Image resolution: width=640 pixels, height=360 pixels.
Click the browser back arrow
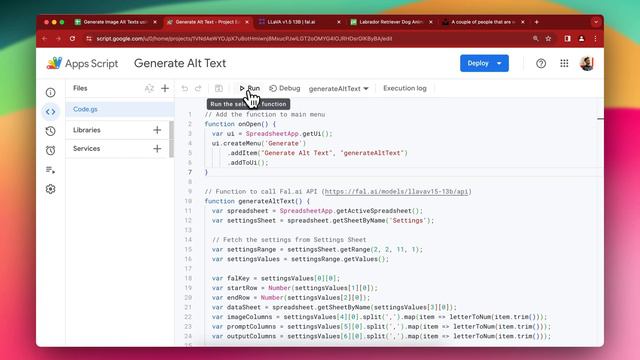tap(45, 38)
